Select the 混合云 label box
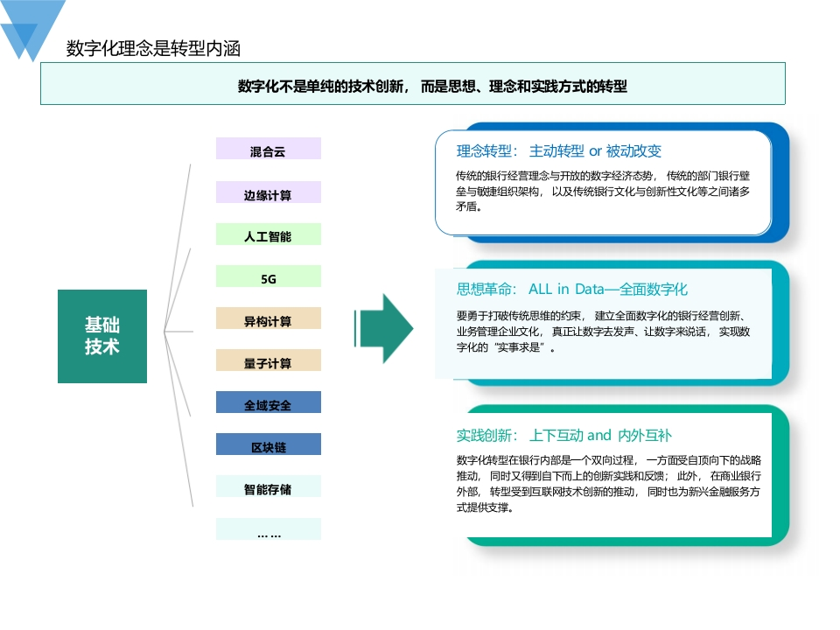 tap(269, 149)
